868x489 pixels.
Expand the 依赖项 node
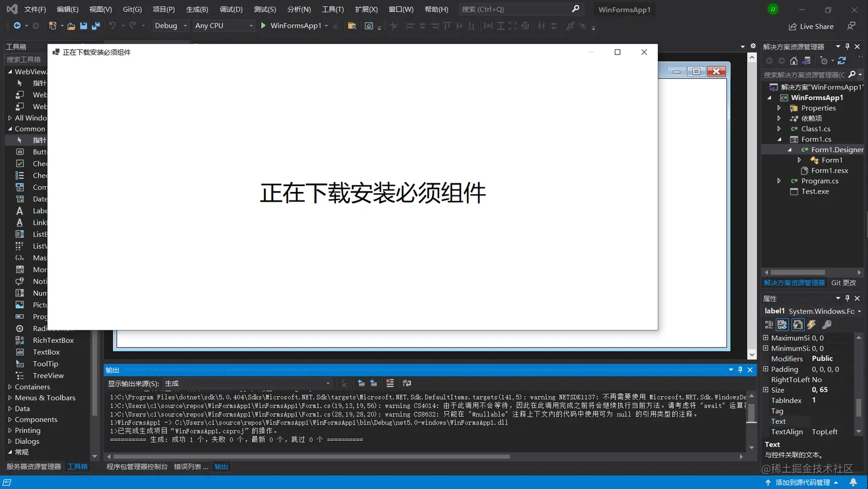click(x=779, y=118)
